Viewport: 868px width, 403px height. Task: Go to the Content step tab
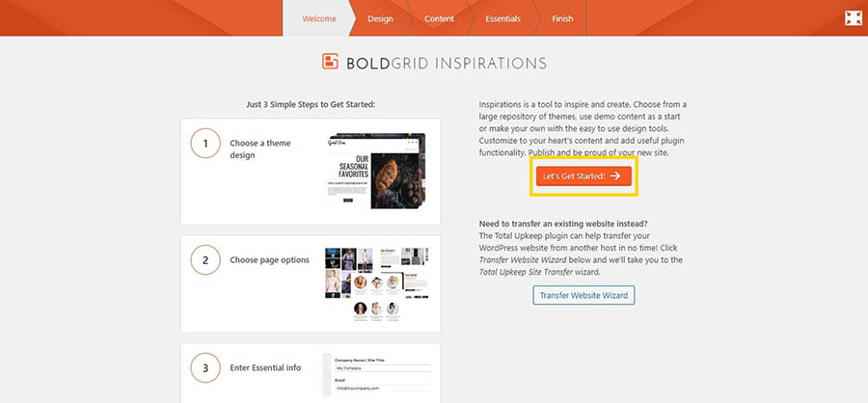439,18
